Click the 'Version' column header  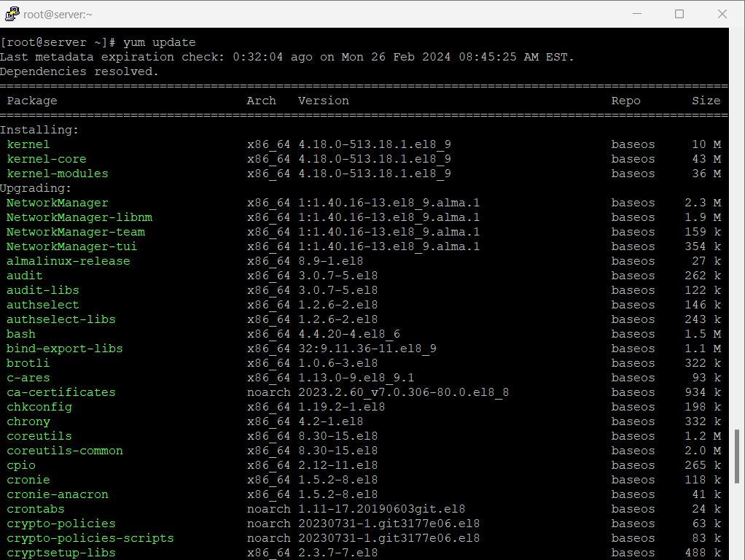(x=324, y=101)
